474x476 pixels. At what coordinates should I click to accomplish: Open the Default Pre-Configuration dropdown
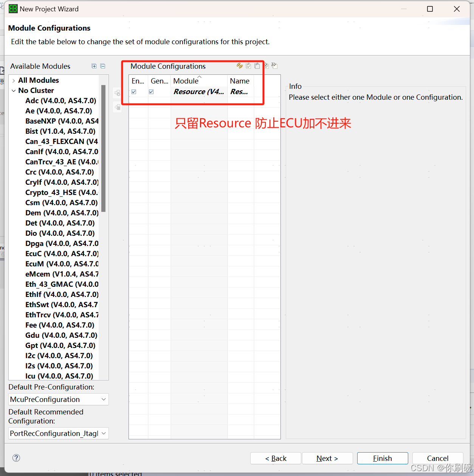click(59, 399)
